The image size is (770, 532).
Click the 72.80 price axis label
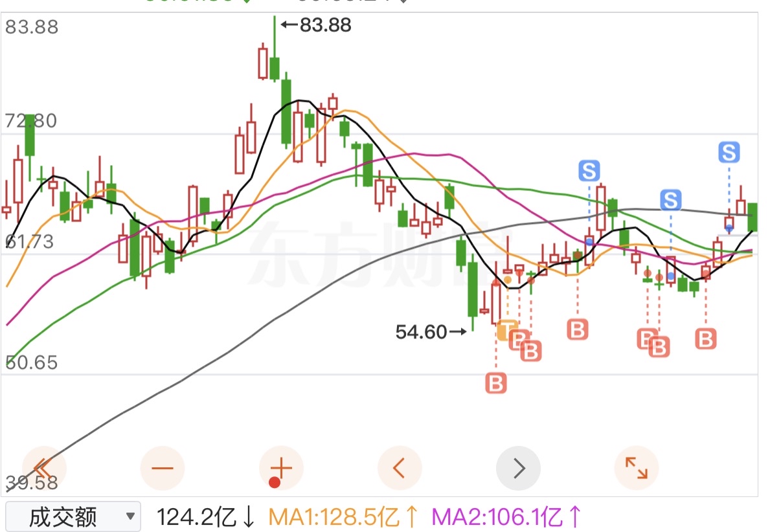pyautogui.click(x=31, y=121)
